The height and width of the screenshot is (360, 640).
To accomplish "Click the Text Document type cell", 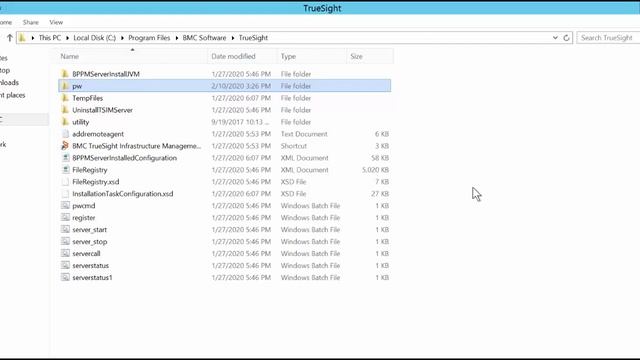I will (x=304, y=134).
